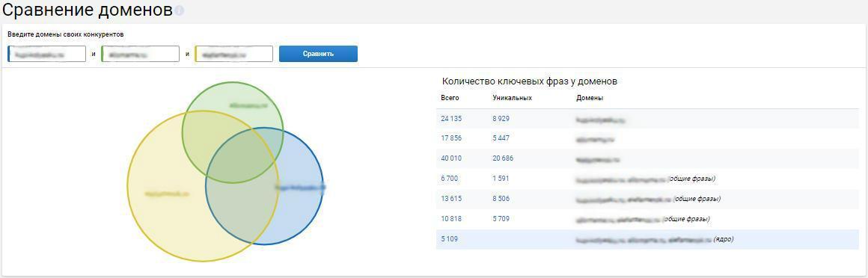Open the 24 135 total phrases link
Viewport: 868px width, 278px height.
[451, 119]
